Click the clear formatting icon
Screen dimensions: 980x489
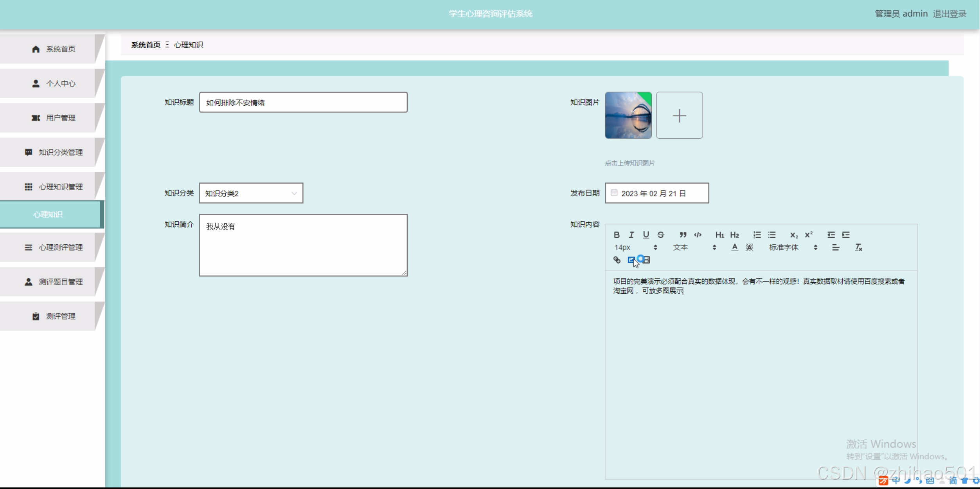(x=858, y=247)
